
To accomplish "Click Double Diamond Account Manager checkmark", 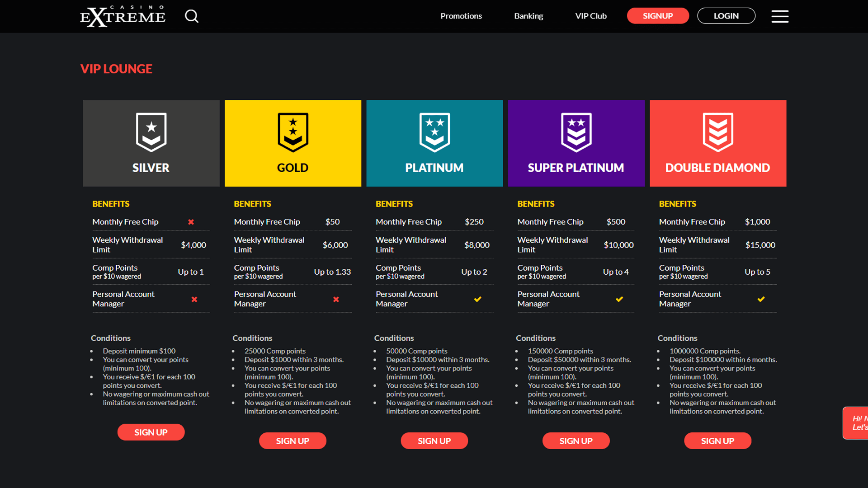I will [761, 299].
